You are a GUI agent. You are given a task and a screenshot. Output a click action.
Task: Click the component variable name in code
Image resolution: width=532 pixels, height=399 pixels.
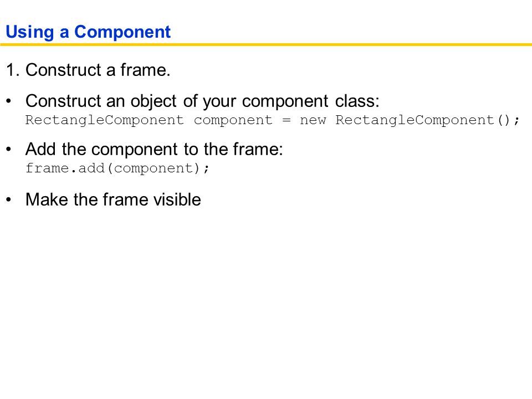coord(233,120)
